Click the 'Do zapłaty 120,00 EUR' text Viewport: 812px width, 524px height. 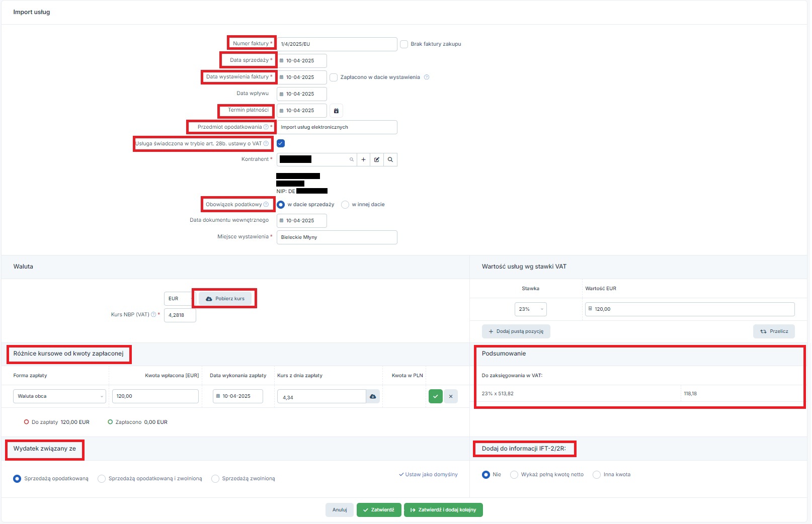pos(60,422)
